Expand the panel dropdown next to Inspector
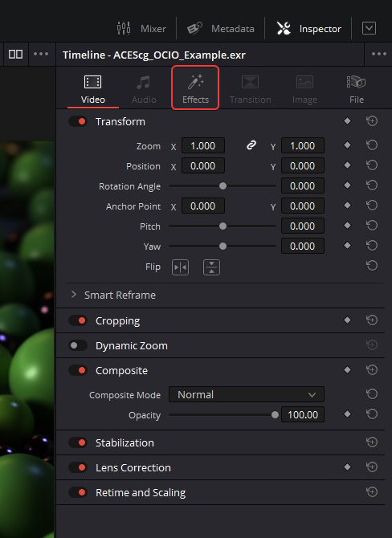Viewport: 392px width, 538px height. [x=369, y=28]
